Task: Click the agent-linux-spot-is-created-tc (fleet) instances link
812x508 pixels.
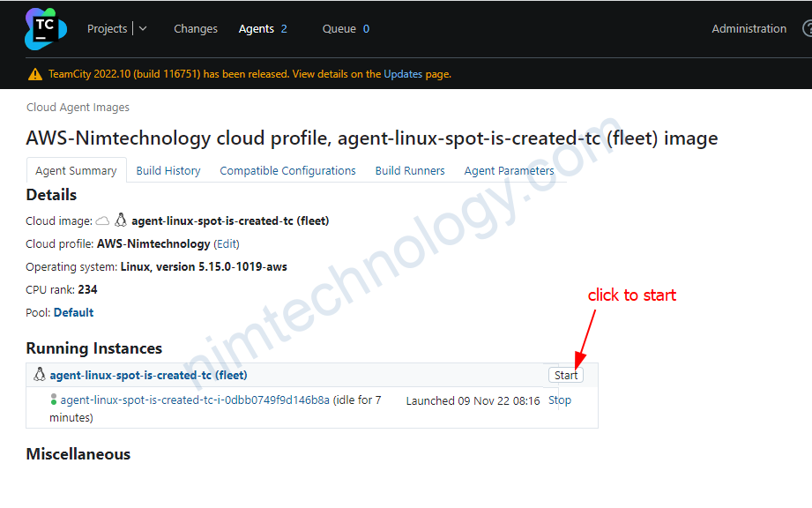Action: point(149,375)
